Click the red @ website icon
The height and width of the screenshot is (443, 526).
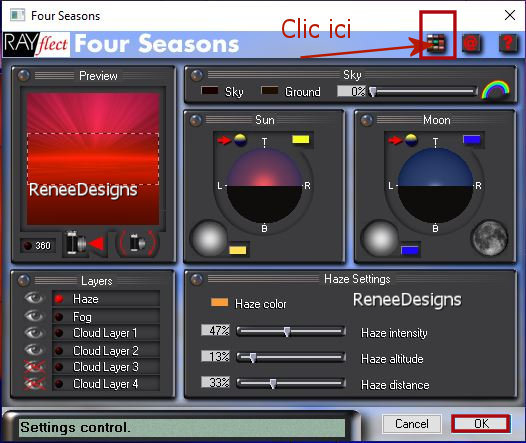pyautogui.click(x=471, y=44)
